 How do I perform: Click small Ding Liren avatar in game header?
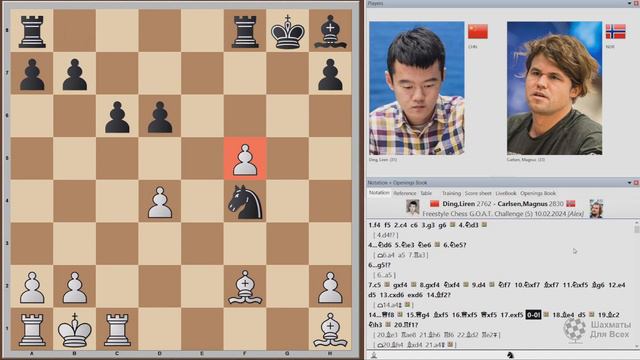pos(413,207)
